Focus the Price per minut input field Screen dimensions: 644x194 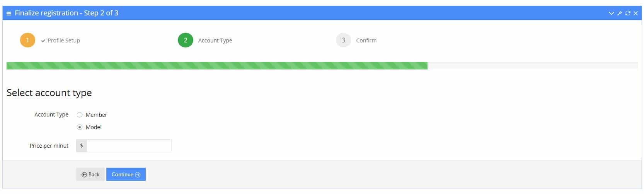(129, 146)
